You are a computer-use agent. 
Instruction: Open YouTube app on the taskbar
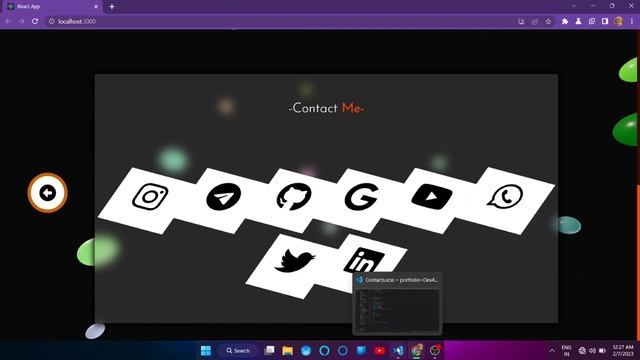pos(380,351)
